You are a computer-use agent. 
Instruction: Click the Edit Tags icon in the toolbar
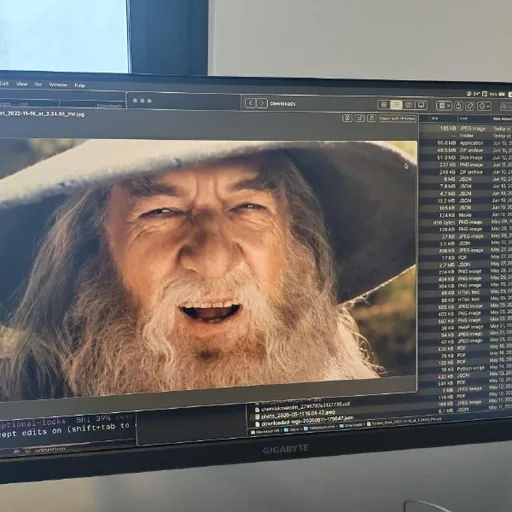pyautogui.click(x=470, y=106)
